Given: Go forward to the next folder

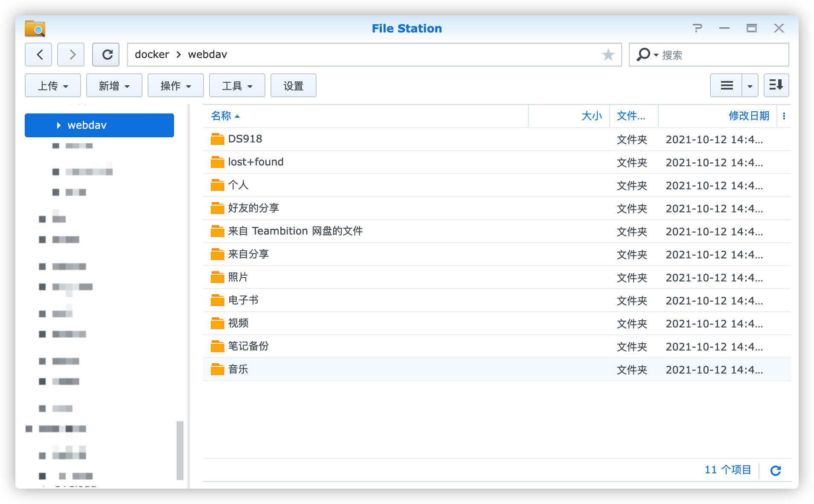Looking at the screenshot, I should (71, 55).
